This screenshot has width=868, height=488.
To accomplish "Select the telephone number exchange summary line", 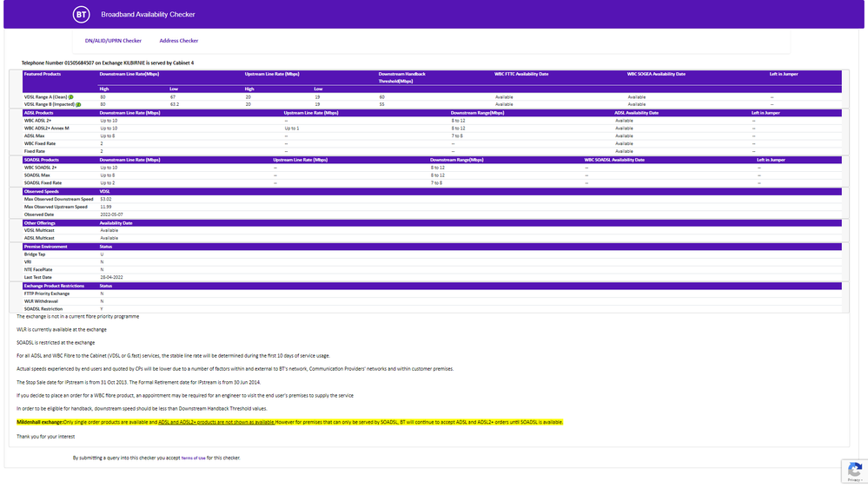I will tap(108, 63).
